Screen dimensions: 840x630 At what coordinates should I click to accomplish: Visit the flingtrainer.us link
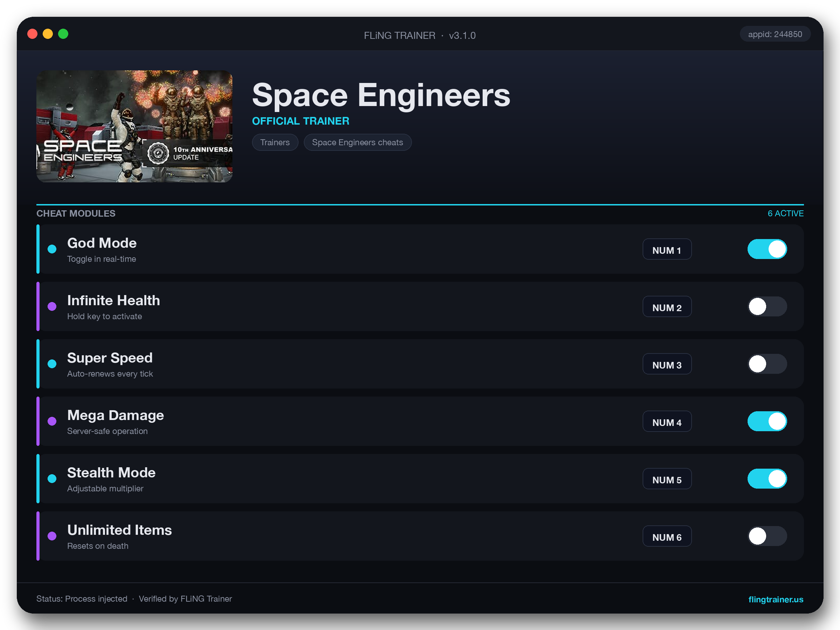[x=776, y=599]
